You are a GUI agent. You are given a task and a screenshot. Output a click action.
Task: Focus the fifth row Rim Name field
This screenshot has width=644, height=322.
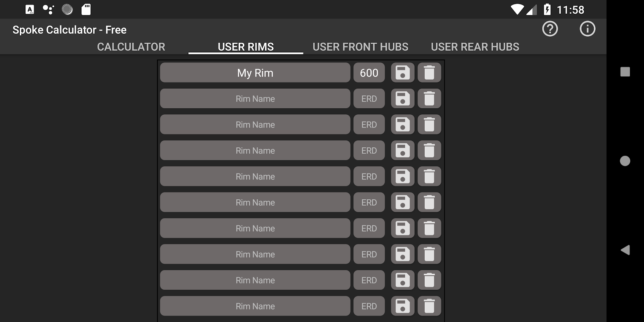coord(255,176)
